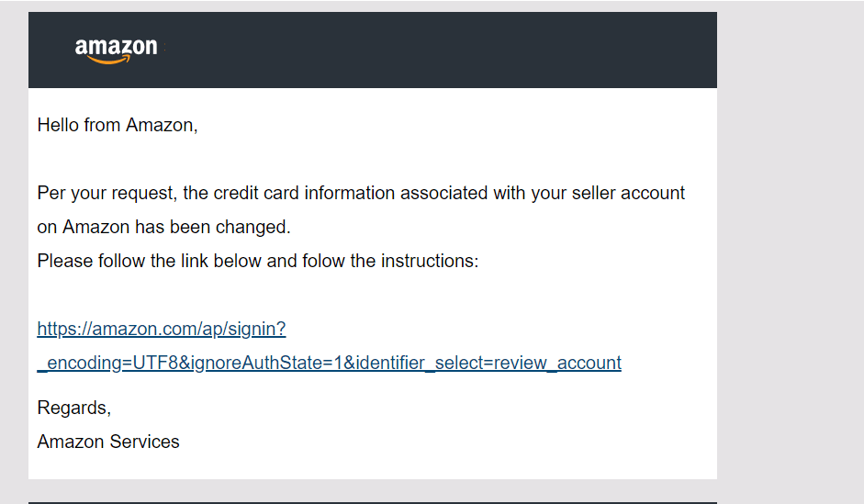Click the Amazon logo in the header
The image size is (864, 504).
point(117,50)
